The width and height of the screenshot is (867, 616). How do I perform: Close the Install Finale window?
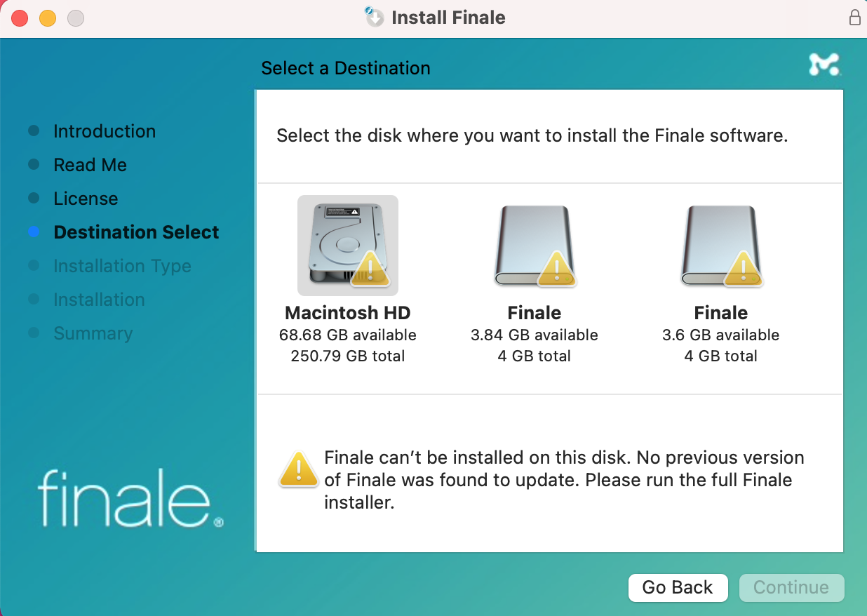(20, 18)
